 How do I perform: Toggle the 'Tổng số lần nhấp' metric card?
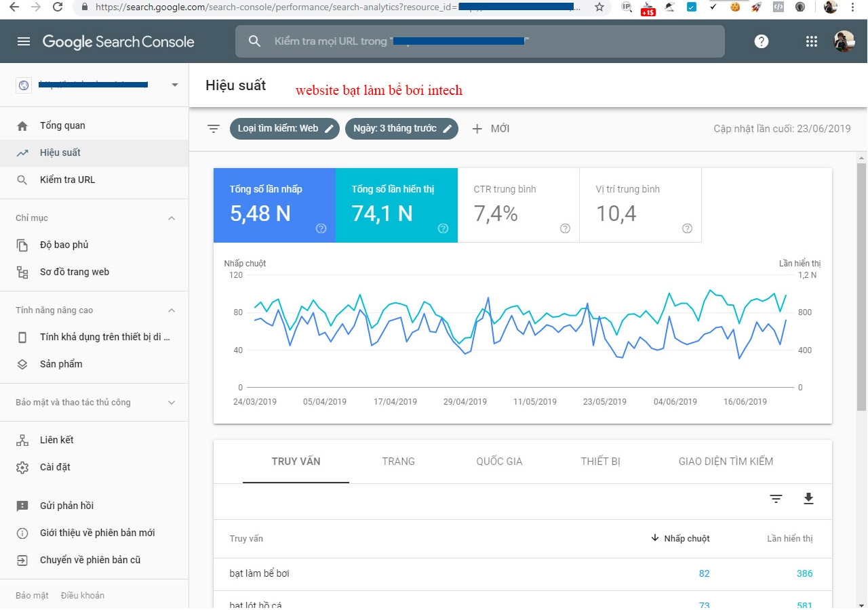274,205
